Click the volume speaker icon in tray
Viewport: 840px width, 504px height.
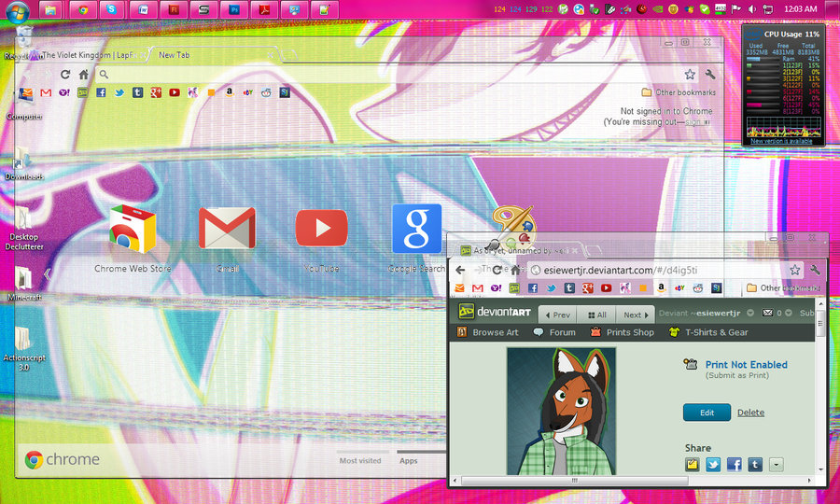click(751, 9)
